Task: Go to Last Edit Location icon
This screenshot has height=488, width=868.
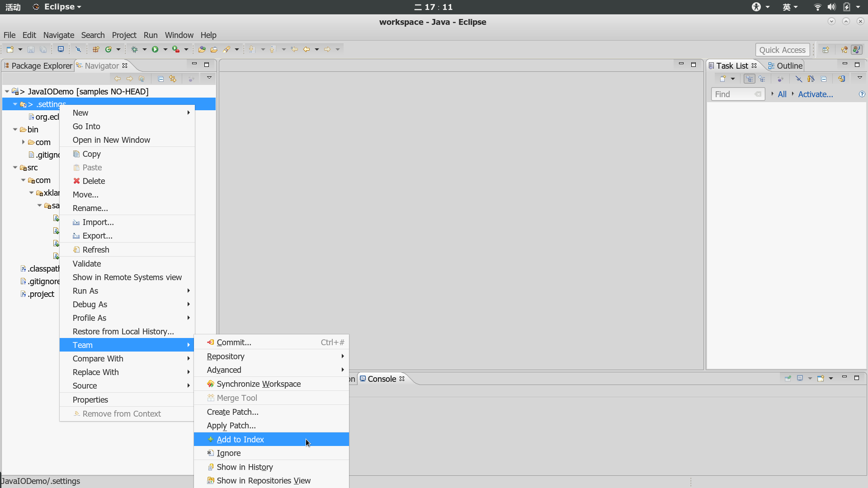Action: pyautogui.click(x=294, y=49)
